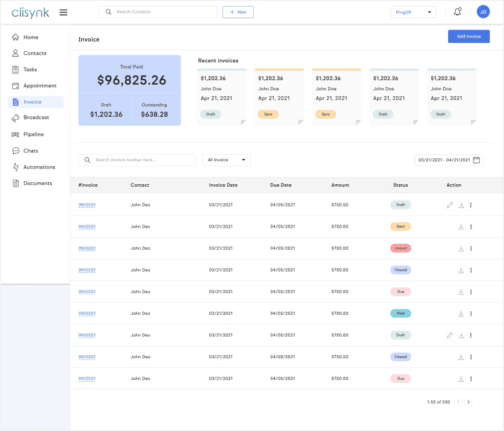Open Tasks from the sidebar
Viewport: 504px width, 431px height.
click(30, 69)
